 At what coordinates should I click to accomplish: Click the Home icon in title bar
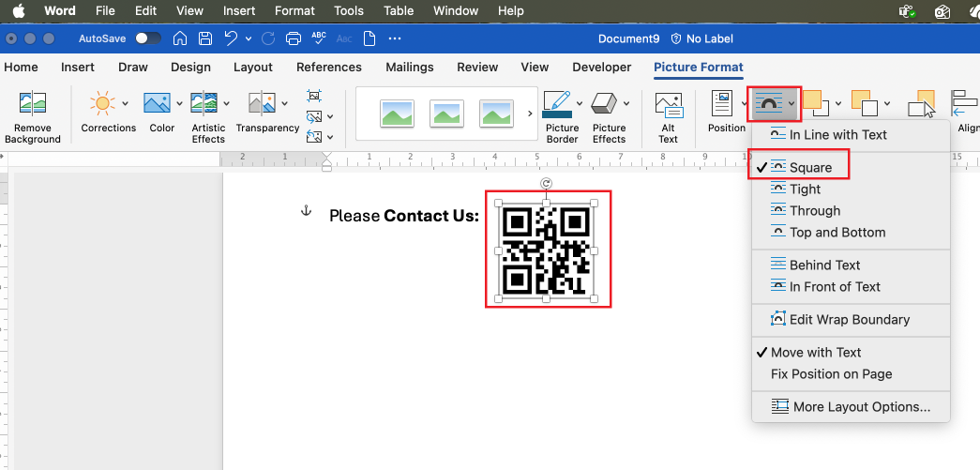tap(180, 38)
